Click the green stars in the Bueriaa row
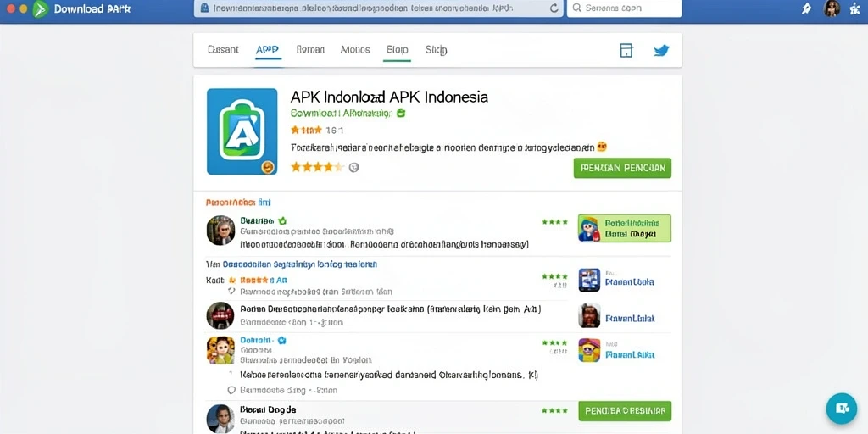 (554, 221)
